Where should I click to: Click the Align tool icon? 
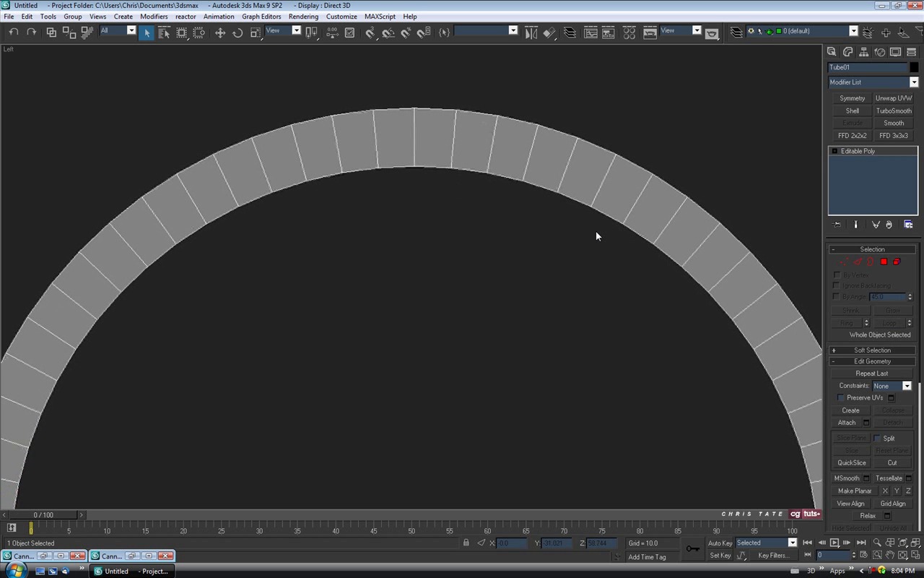(549, 33)
